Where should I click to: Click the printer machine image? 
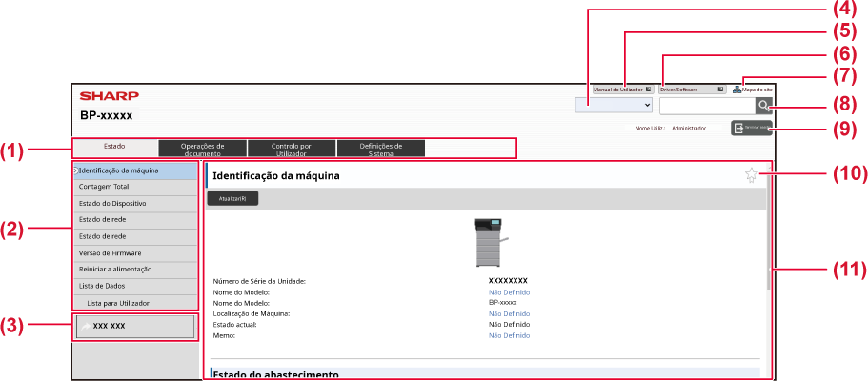coord(489,241)
